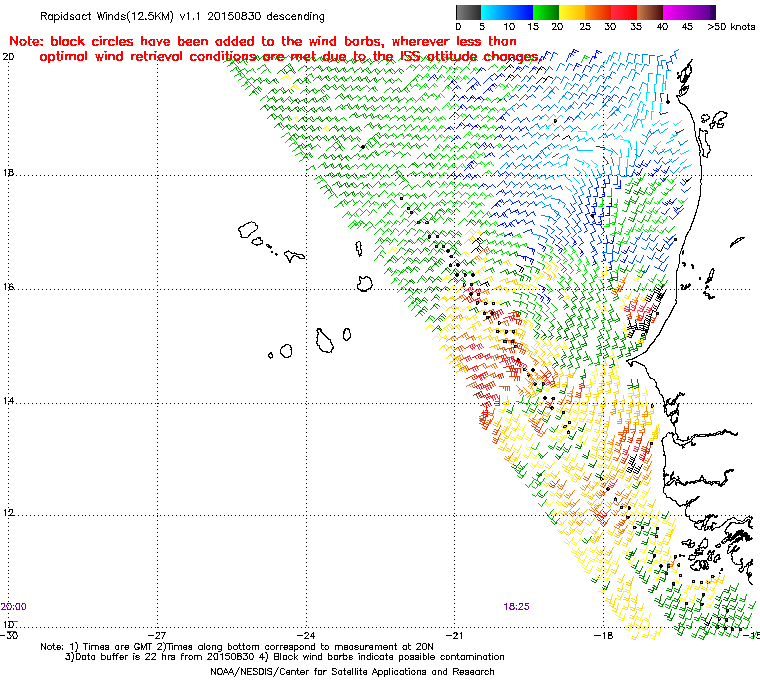
Task: Click the dark purple 45-50 knots legend segment
Action: pyautogui.click(x=702, y=12)
